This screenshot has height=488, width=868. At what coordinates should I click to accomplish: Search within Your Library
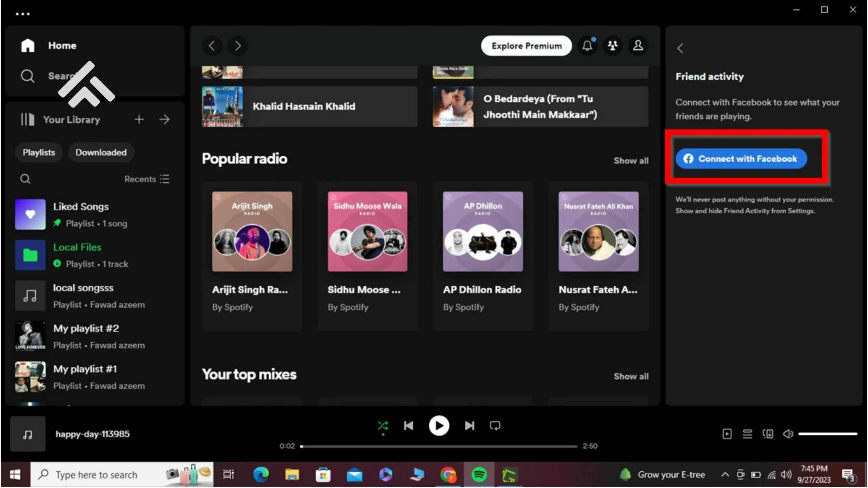pos(25,179)
